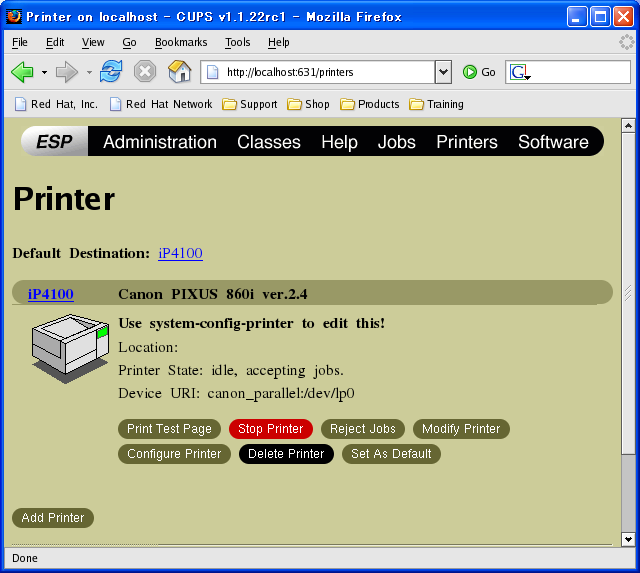The height and width of the screenshot is (573, 640).
Task: Click the grey Forward arrow
Action: [67, 72]
